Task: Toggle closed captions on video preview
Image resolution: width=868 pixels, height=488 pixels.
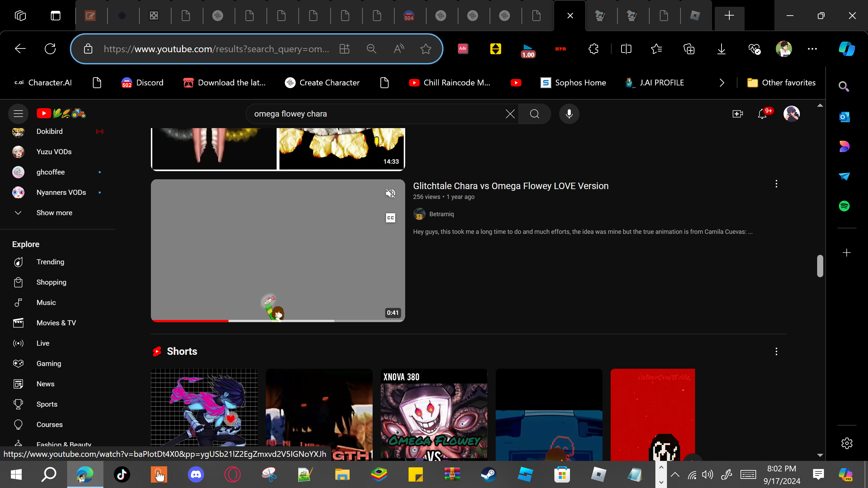Action: pyautogui.click(x=391, y=218)
